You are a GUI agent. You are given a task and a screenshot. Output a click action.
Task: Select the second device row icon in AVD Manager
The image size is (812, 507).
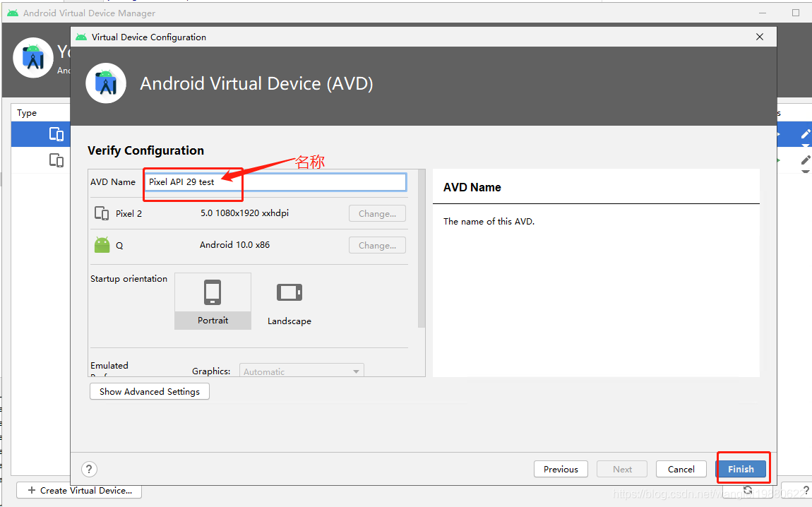[56, 160]
